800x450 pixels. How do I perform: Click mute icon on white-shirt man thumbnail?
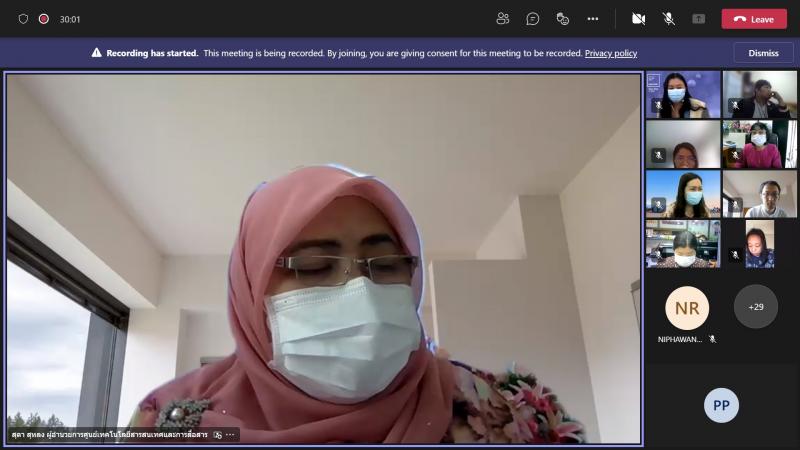click(x=735, y=205)
